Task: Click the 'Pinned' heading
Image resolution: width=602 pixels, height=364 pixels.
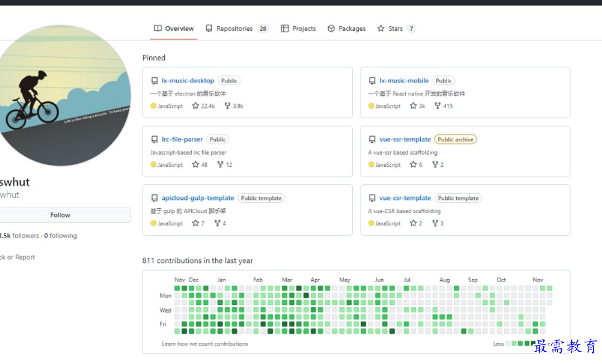Action: [x=154, y=58]
